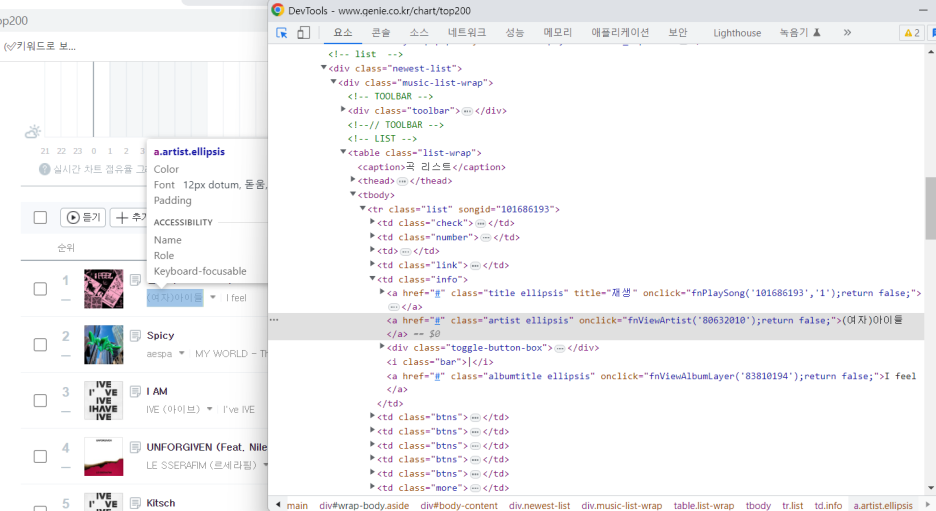
Task: Click the lyrics icon for I AM
Action: pyautogui.click(x=136, y=392)
